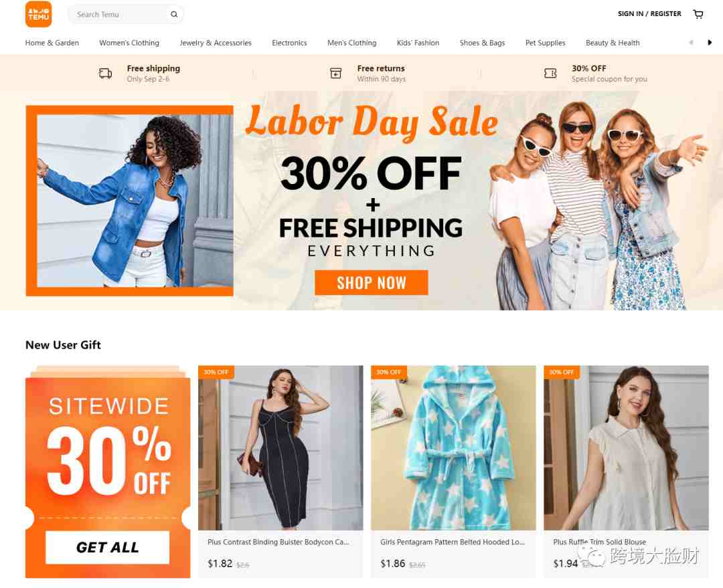Click into the Search Temu field
Viewport: 723px width, 588px height.
pyautogui.click(x=119, y=14)
